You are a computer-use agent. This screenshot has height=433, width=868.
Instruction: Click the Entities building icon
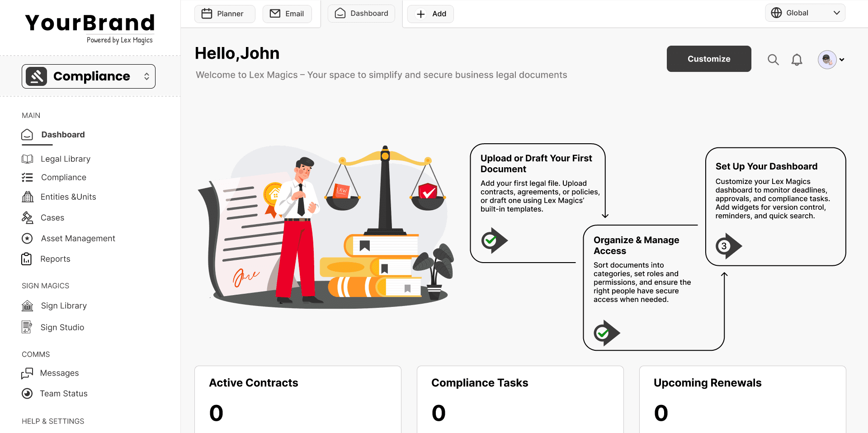pyautogui.click(x=28, y=197)
